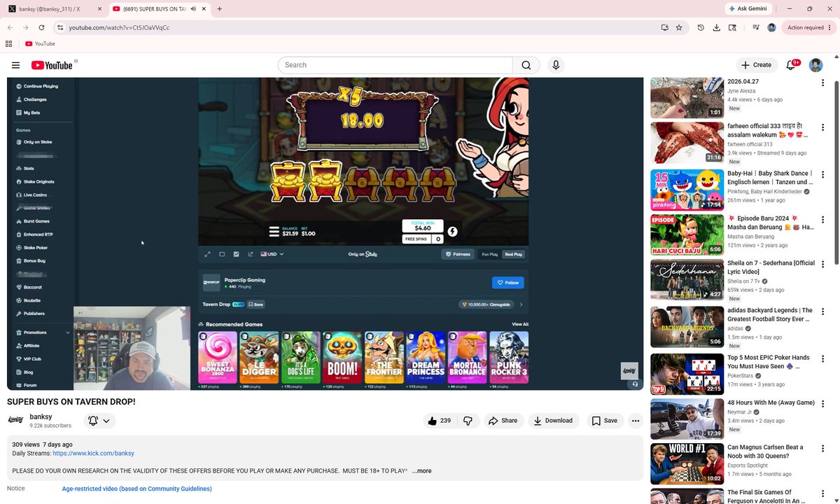Open the channel watermark on the video
The width and height of the screenshot is (840, 504).
point(629,371)
